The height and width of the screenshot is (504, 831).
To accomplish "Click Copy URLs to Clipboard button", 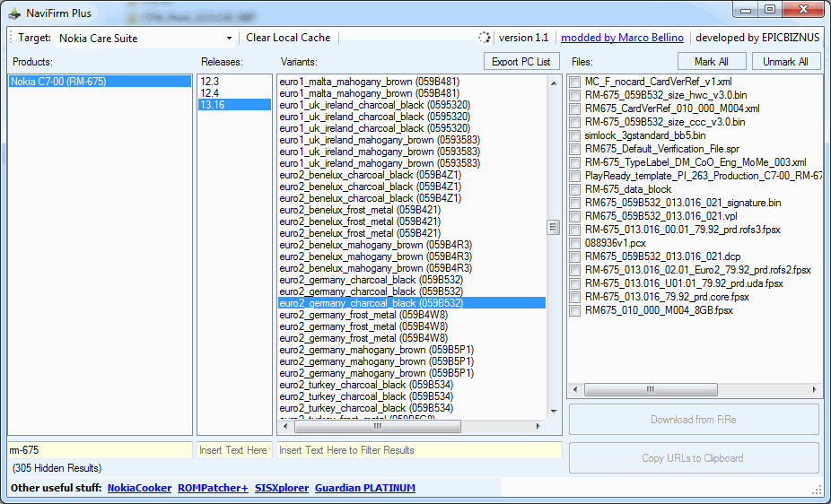I will click(x=694, y=458).
